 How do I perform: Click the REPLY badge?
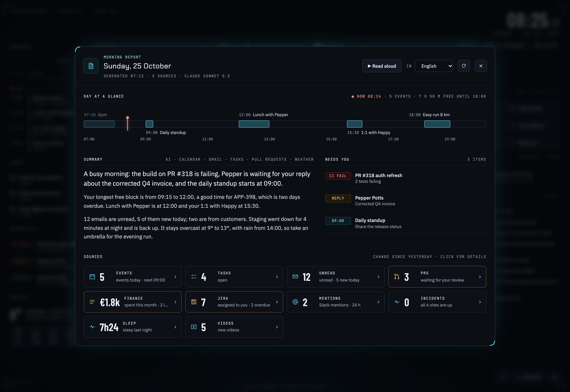338,198
